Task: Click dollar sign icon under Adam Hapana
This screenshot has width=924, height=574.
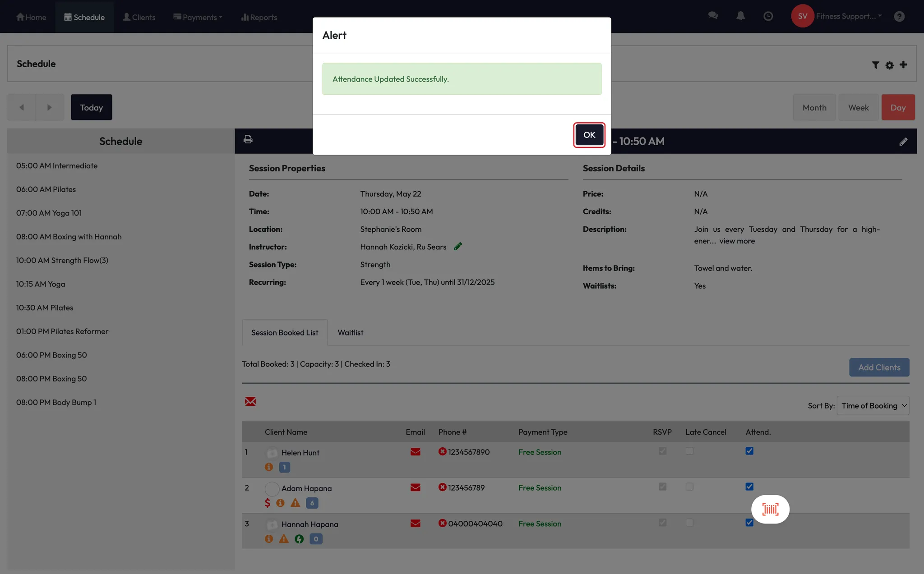Action: point(268,503)
